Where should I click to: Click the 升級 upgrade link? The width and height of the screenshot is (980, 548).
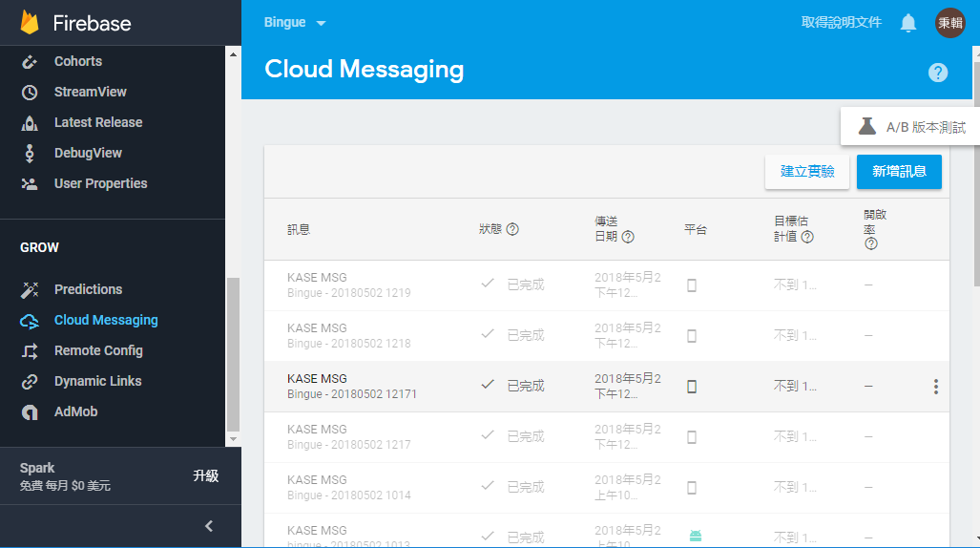[x=205, y=475]
